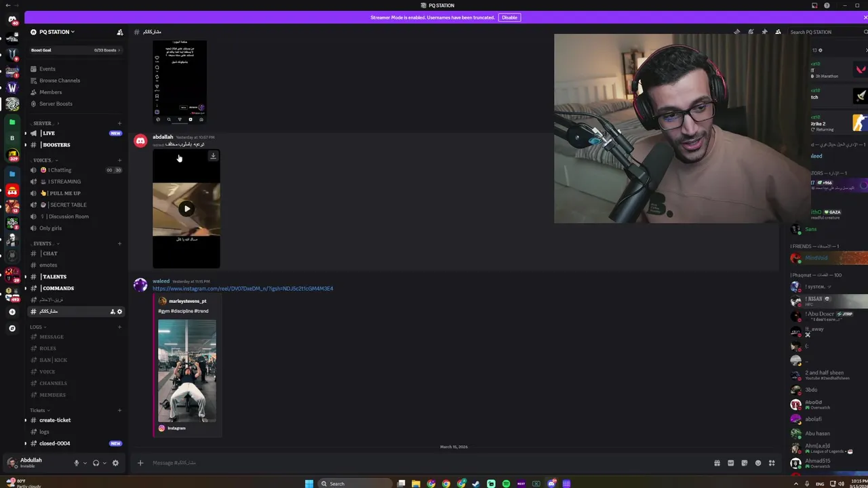This screenshot has height=488, width=868.
Task: Focus the Search PQ STATION field
Action: (x=827, y=32)
